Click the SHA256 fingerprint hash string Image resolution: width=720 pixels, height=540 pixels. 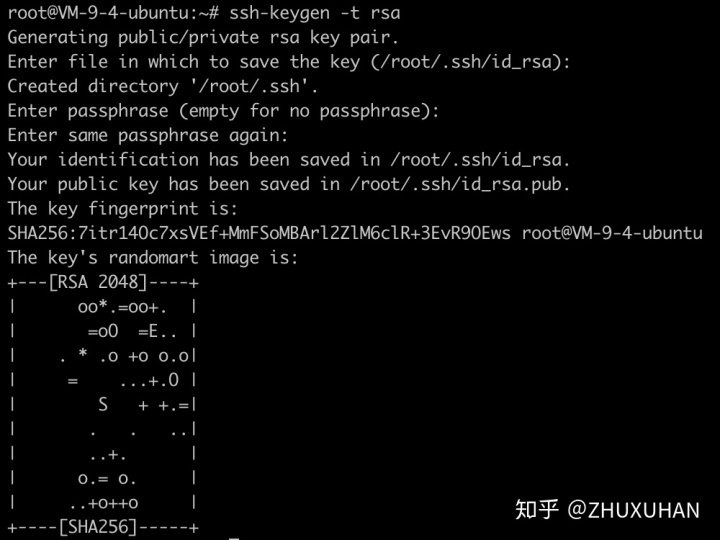[x=259, y=233]
